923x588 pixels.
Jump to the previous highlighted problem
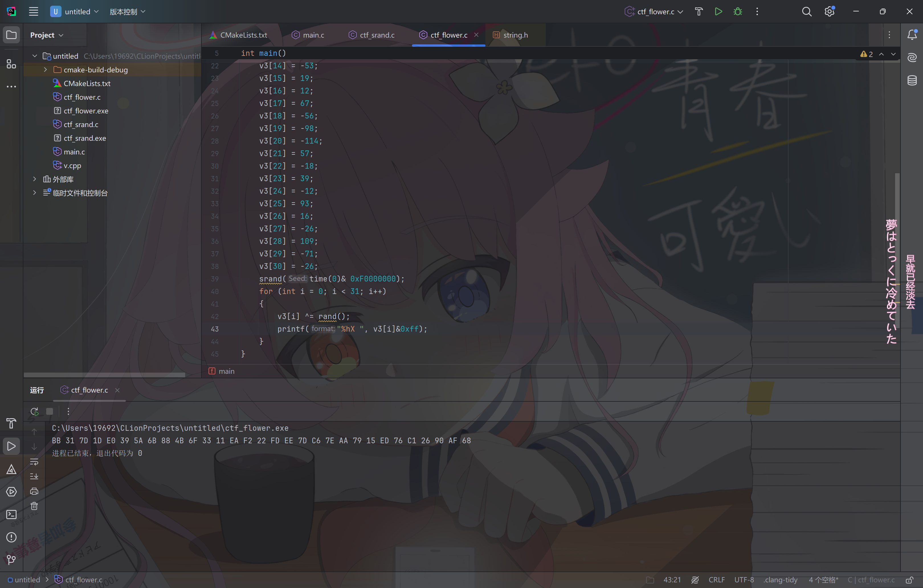tap(882, 54)
